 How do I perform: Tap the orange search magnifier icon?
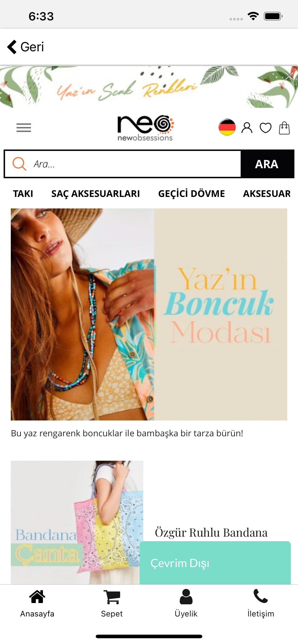tap(19, 164)
